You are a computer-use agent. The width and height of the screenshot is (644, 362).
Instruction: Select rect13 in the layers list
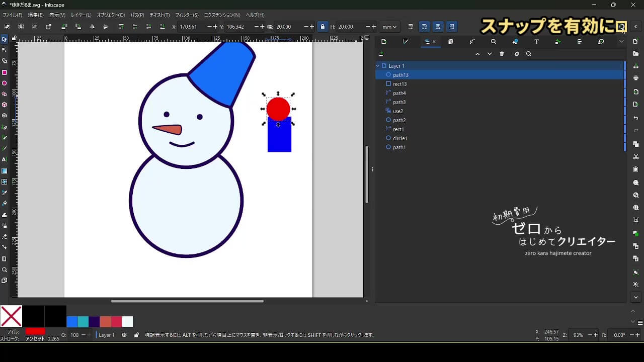point(399,84)
